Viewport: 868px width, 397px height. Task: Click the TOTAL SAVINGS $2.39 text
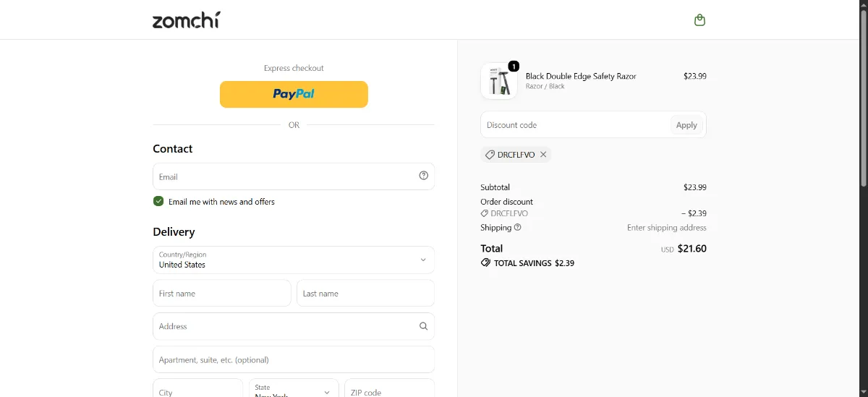[x=534, y=263]
